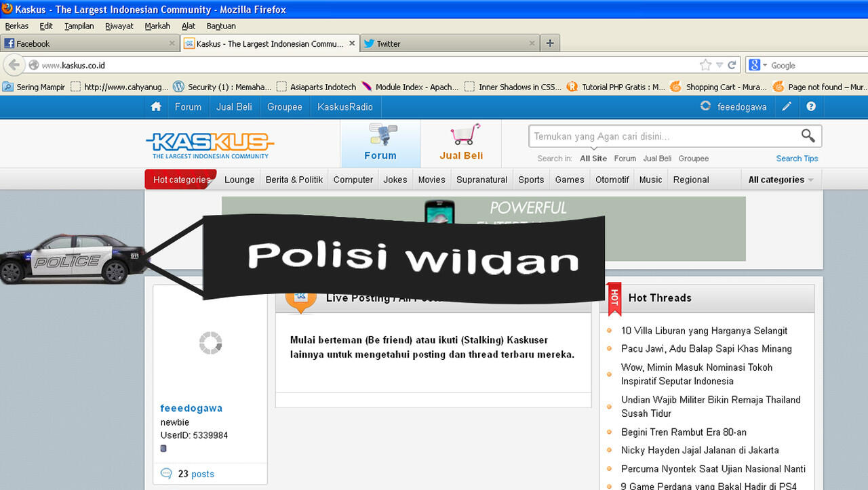Screen dimensions: 868x490
Task: Expand the All categories dropdown
Action: pyautogui.click(x=781, y=180)
